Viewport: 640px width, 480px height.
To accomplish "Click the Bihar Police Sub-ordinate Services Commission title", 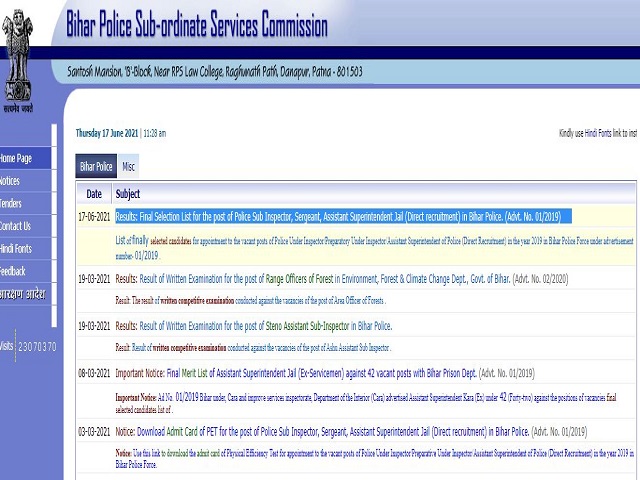I will click(197, 24).
